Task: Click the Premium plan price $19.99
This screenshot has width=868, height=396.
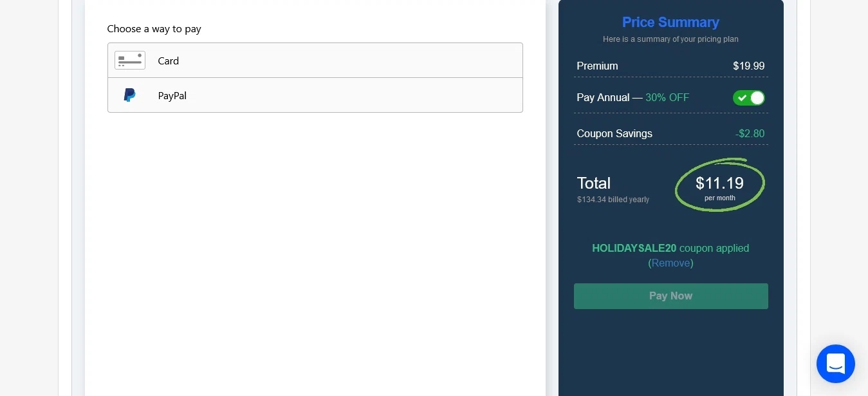Action: tap(749, 66)
